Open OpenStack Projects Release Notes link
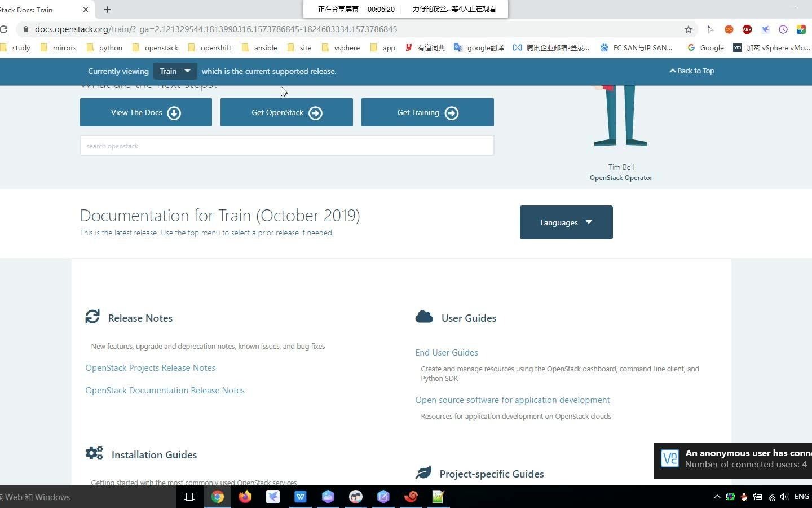 pyautogui.click(x=151, y=368)
